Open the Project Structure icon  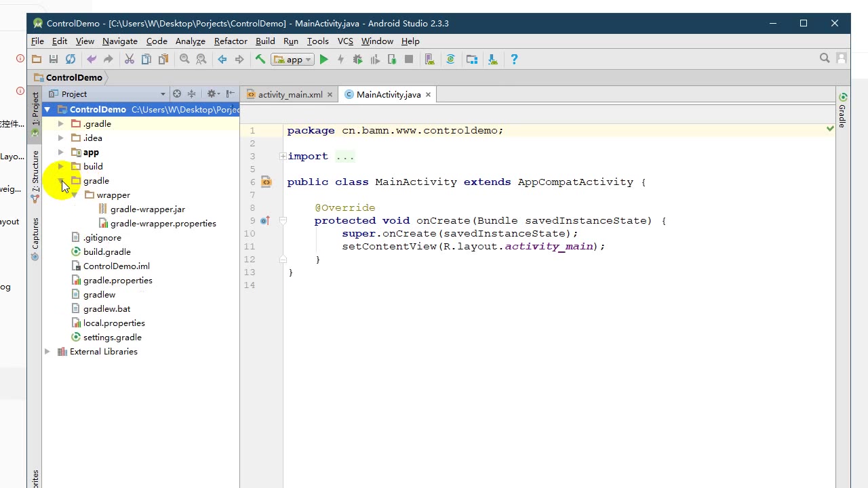(472, 60)
